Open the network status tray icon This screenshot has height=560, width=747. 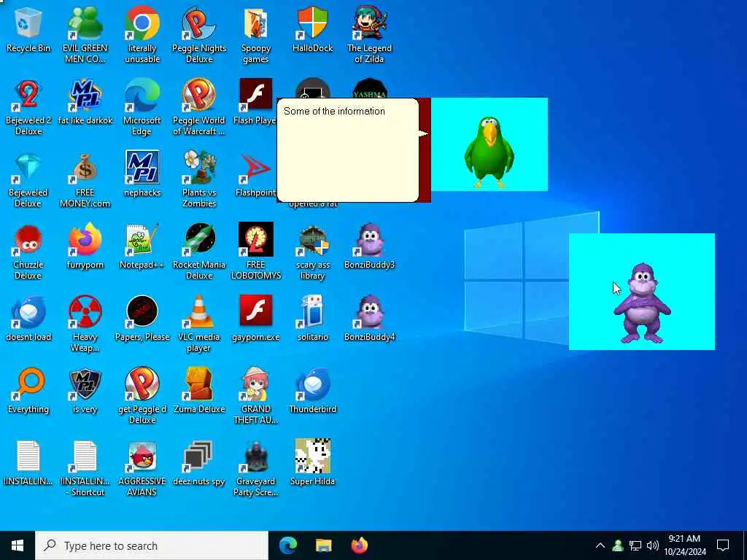click(635, 545)
